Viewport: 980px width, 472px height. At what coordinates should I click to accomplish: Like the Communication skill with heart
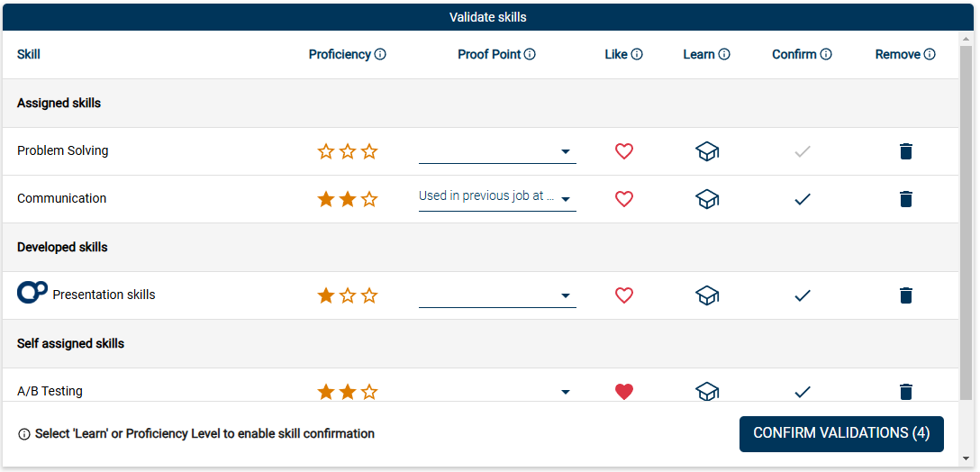click(624, 199)
